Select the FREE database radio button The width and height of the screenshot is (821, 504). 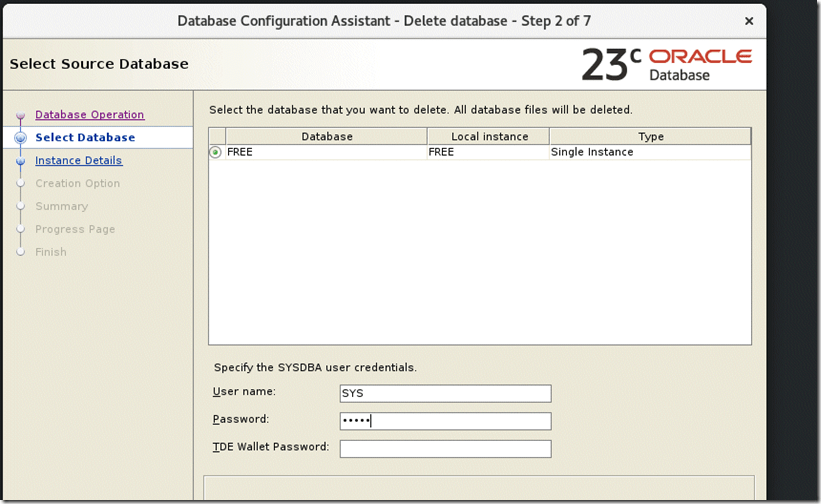coord(216,152)
